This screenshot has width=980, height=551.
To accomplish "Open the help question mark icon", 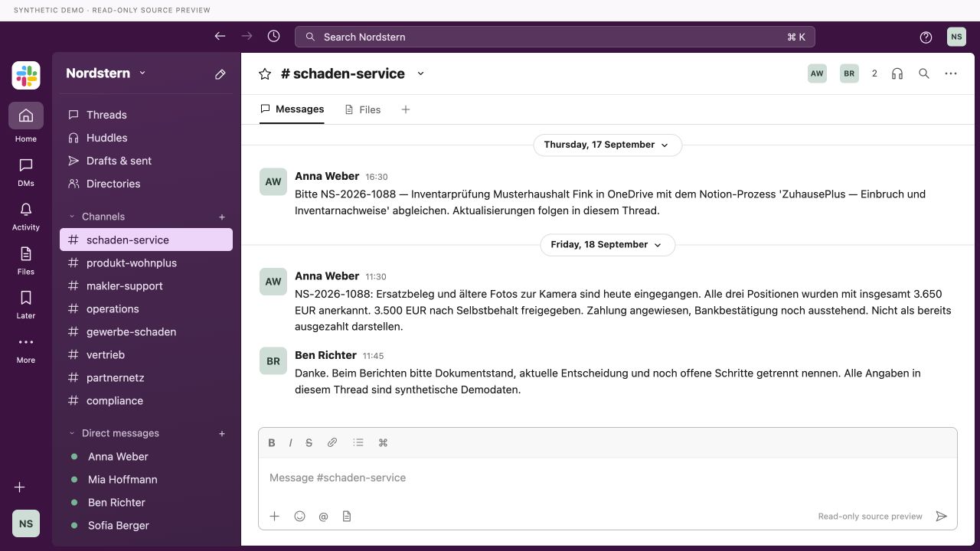I will [926, 37].
